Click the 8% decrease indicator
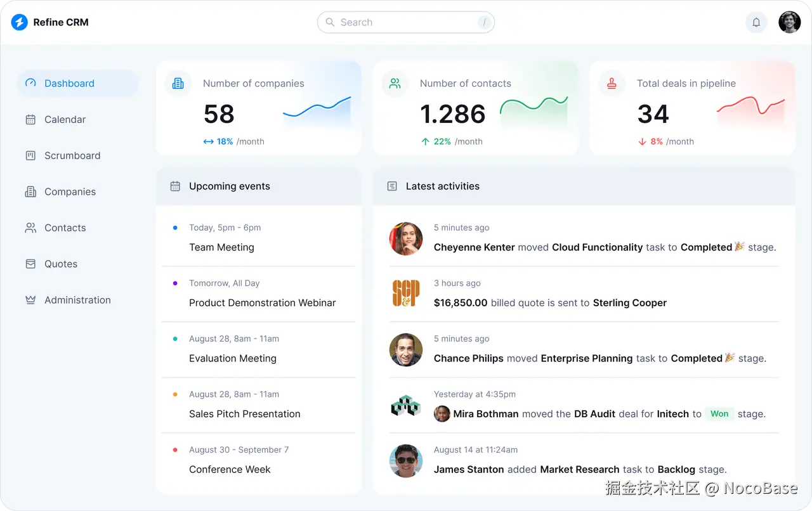This screenshot has height=511, width=812. coord(666,141)
